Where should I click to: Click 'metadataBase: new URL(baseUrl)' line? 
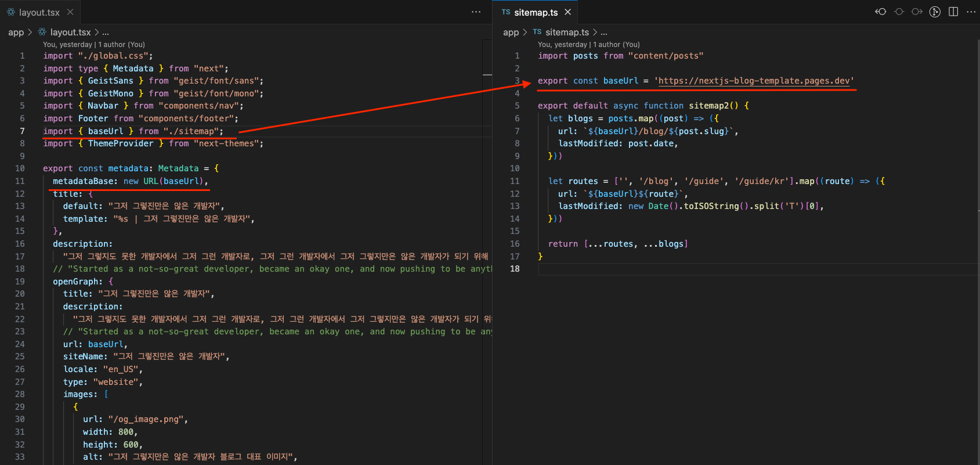[130, 181]
